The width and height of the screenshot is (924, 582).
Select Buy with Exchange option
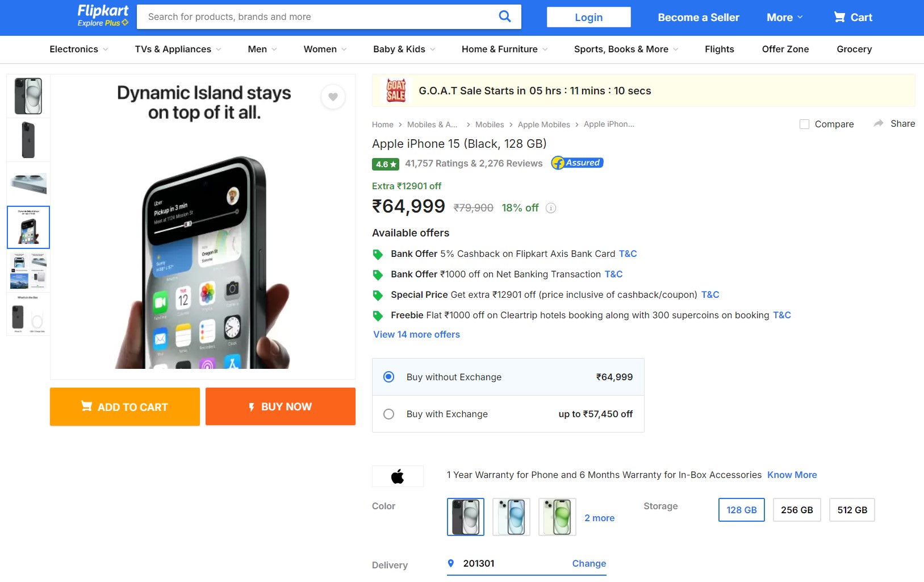(x=389, y=414)
